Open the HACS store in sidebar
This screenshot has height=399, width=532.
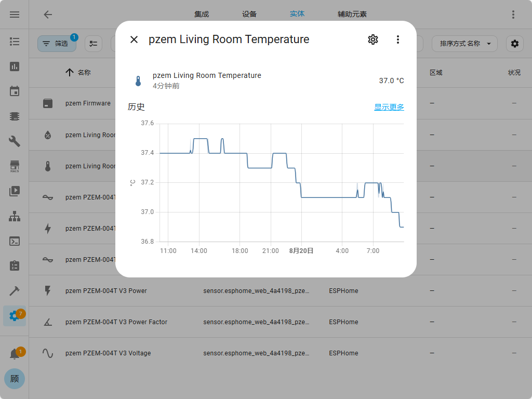click(x=15, y=166)
